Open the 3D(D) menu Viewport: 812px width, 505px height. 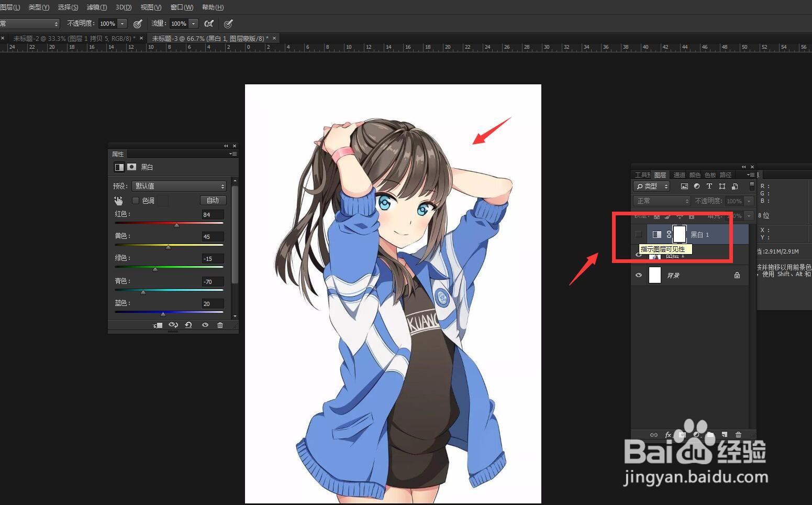tap(124, 7)
